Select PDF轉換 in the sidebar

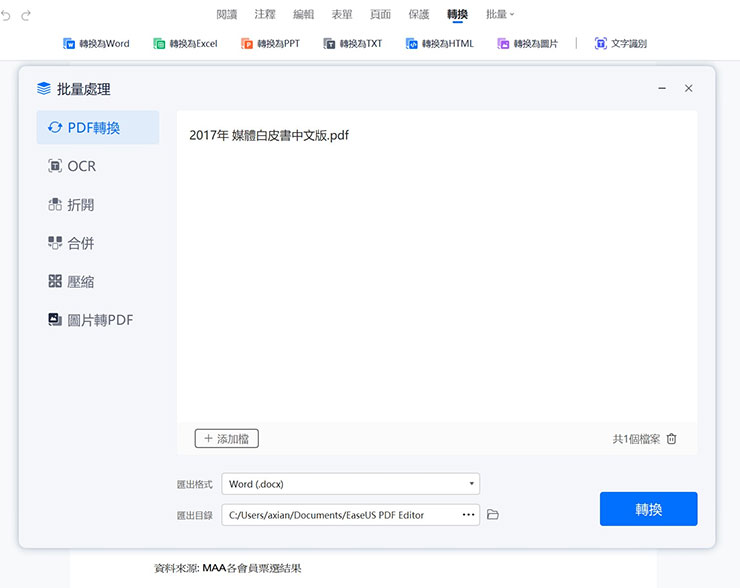(98, 127)
